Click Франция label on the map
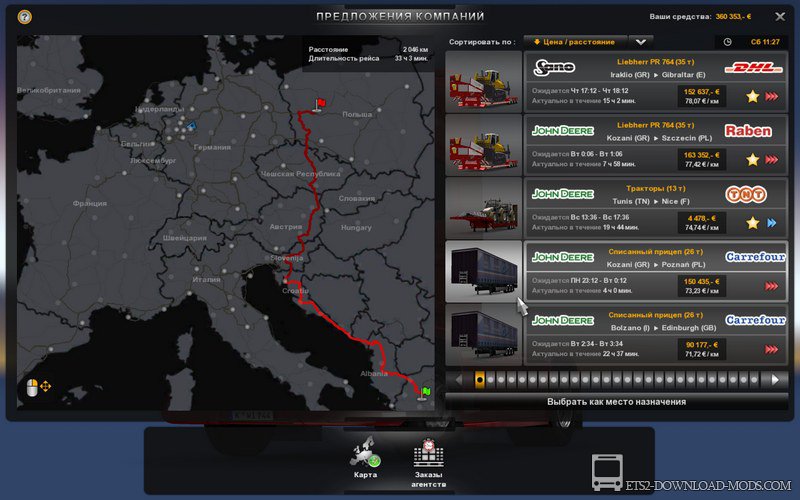The height and width of the screenshot is (500, 800). [x=90, y=203]
